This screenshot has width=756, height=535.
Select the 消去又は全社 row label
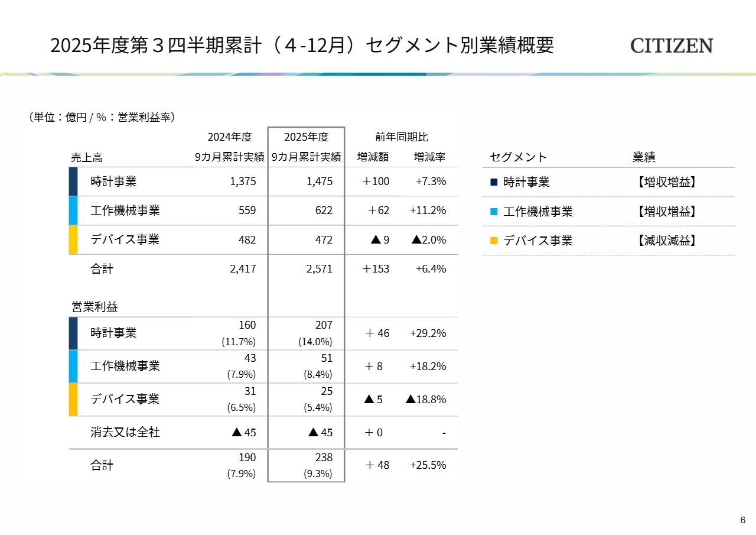pos(125,432)
